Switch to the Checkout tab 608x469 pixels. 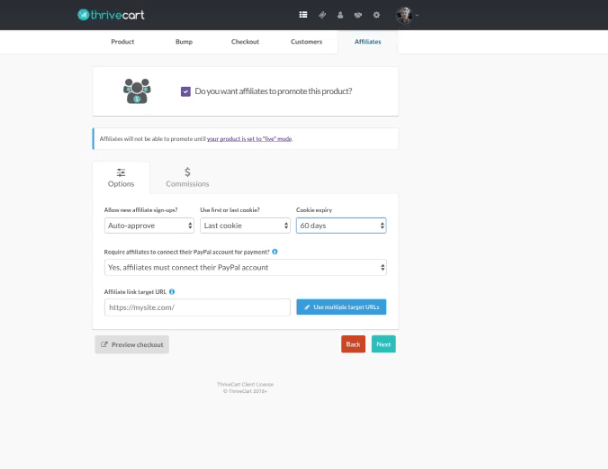(x=245, y=41)
